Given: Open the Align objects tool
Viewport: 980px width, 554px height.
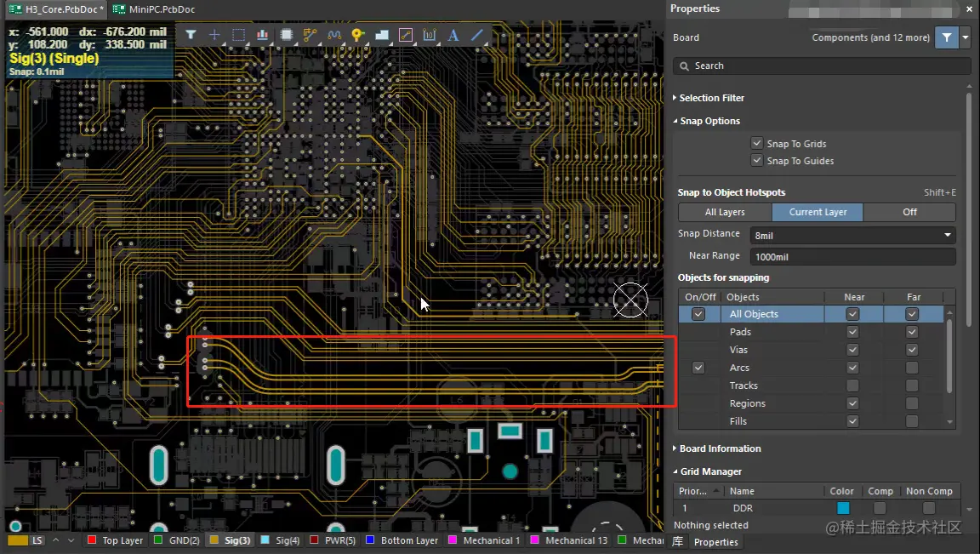Looking at the screenshot, I should click(x=263, y=35).
